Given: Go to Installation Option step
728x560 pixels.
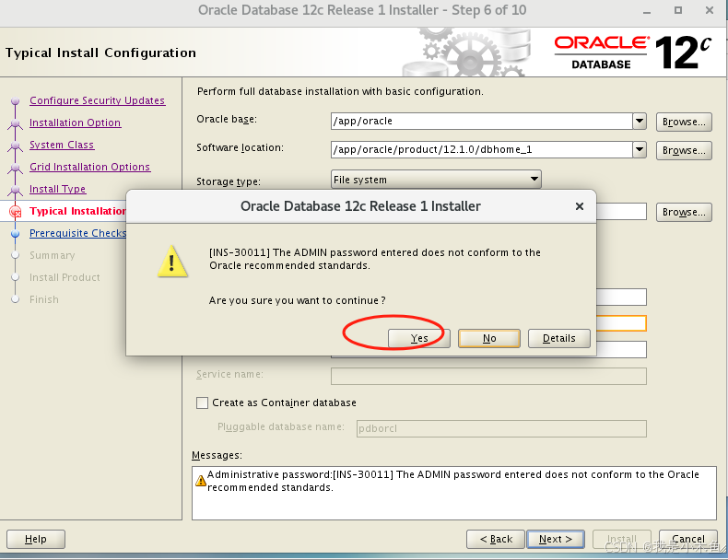Looking at the screenshot, I should [76, 122].
